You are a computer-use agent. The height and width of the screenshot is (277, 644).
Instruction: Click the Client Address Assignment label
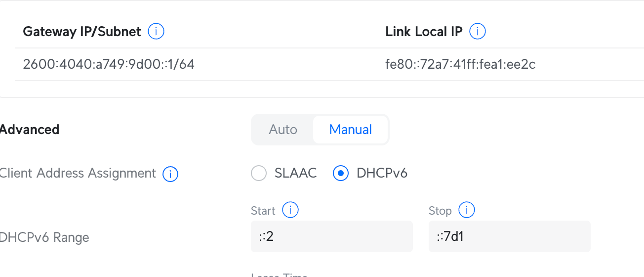pyautogui.click(x=78, y=174)
